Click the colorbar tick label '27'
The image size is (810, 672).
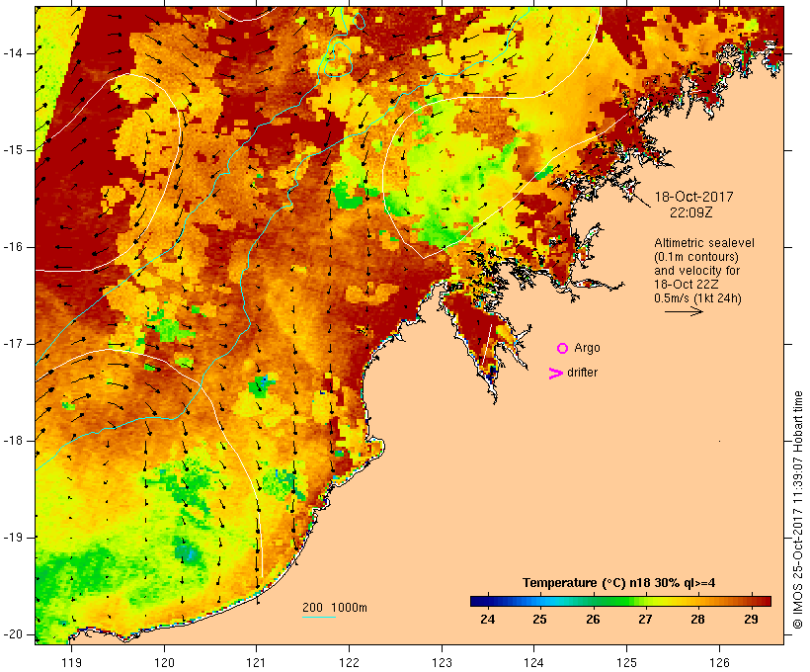pos(645,620)
